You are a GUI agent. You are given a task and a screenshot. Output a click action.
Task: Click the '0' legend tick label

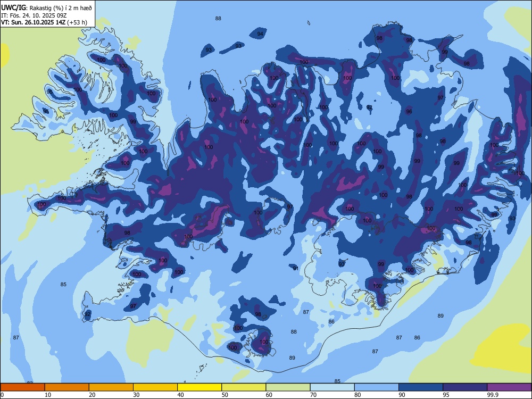tap(2, 395)
